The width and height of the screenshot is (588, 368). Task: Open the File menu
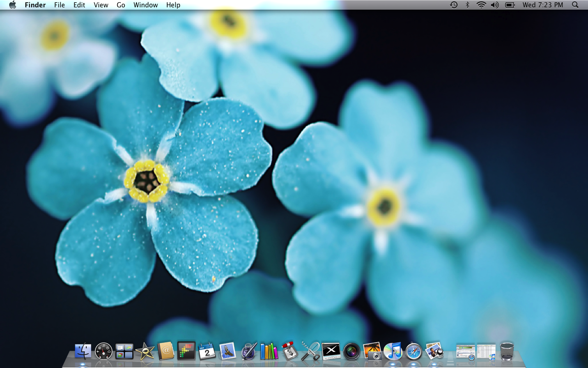[60, 5]
